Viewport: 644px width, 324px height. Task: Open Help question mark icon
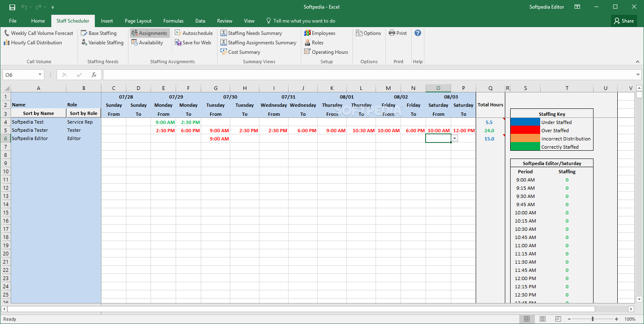[x=418, y=33]
